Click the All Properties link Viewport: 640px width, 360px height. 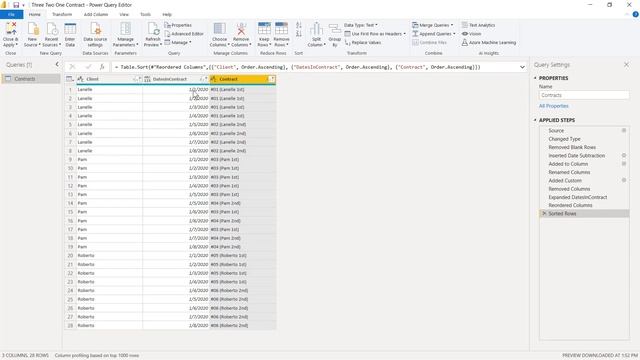553,106
